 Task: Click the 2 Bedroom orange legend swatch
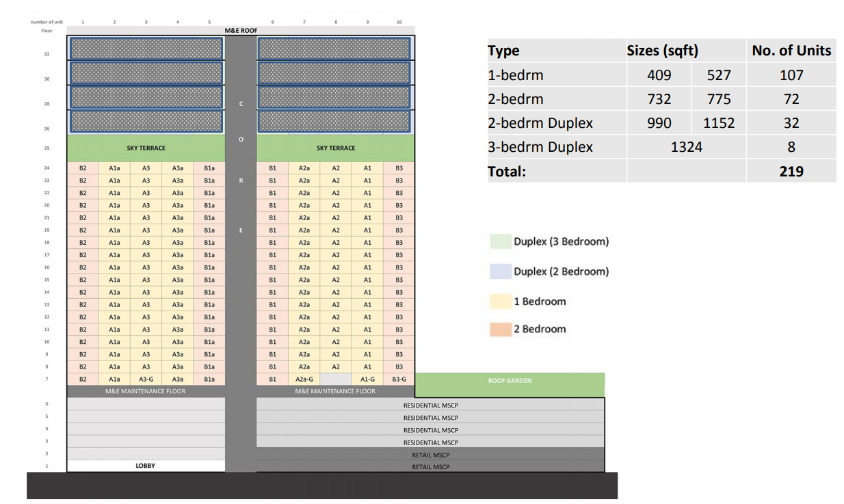pyautogui.click(x=501, y=329)
